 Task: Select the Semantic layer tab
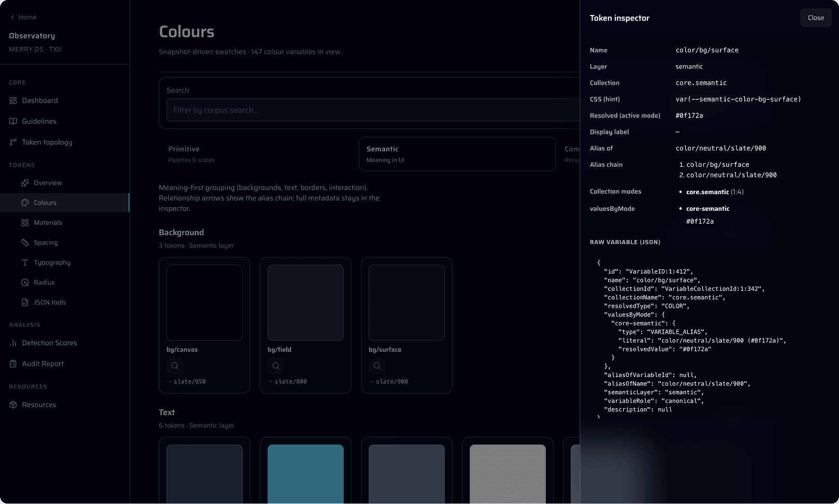[x=457, y=154]
